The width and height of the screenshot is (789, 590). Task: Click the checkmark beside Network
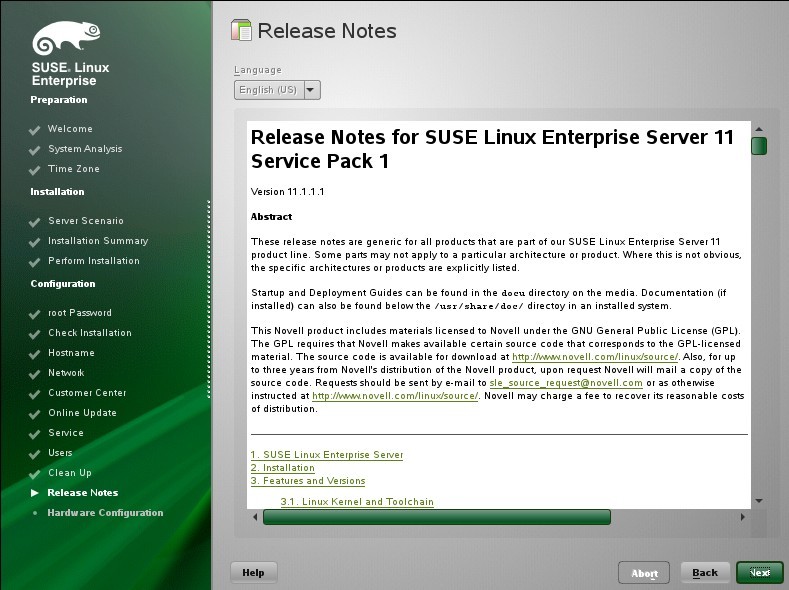pyautogui.click(x=34, y=374)
